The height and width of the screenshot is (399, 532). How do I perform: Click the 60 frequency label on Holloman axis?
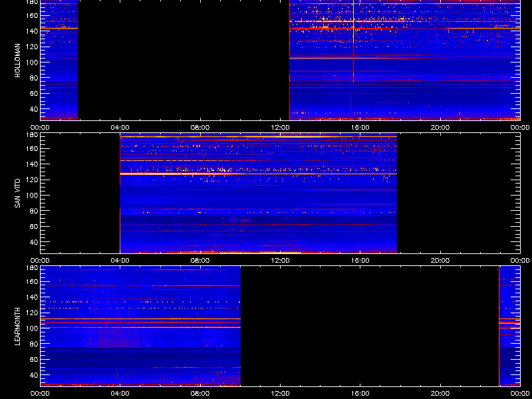[x=33, y=94]
